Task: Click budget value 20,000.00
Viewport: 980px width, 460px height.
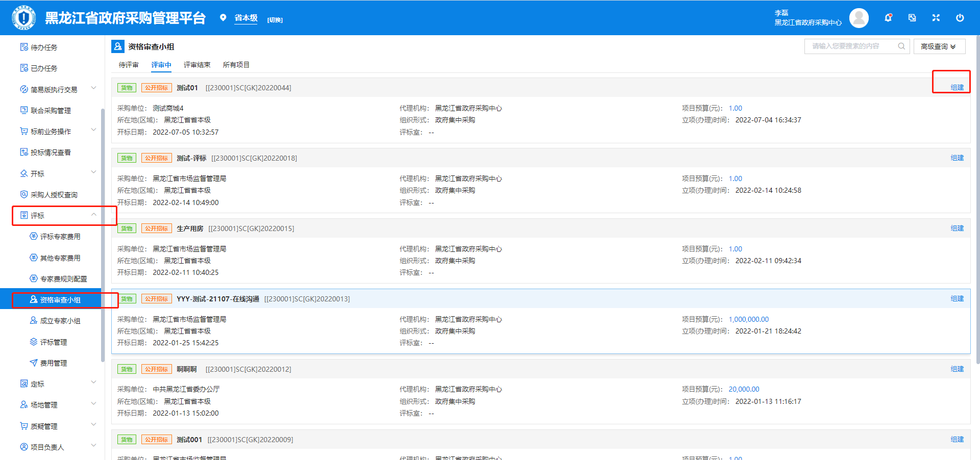Action: pyautogui.click(x=744, y=389)
